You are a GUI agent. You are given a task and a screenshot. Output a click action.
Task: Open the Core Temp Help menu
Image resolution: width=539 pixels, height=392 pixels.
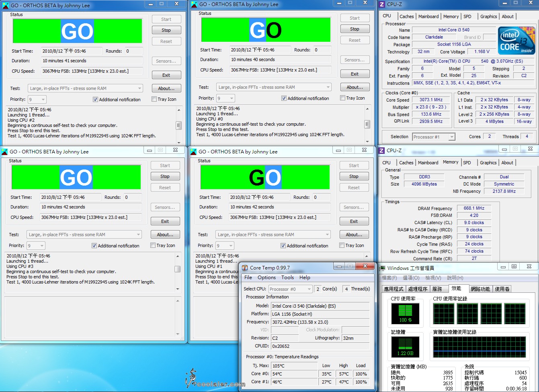305,278
